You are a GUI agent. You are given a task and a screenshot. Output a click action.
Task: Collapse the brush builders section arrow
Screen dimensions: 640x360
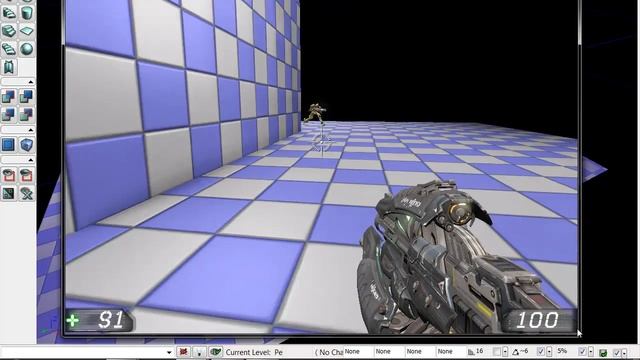pos(31,82)
